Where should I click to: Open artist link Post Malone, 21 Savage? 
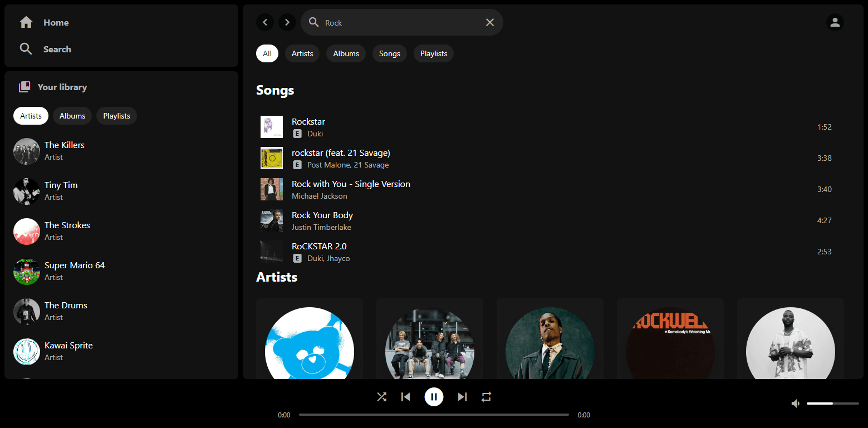[348, 165]
